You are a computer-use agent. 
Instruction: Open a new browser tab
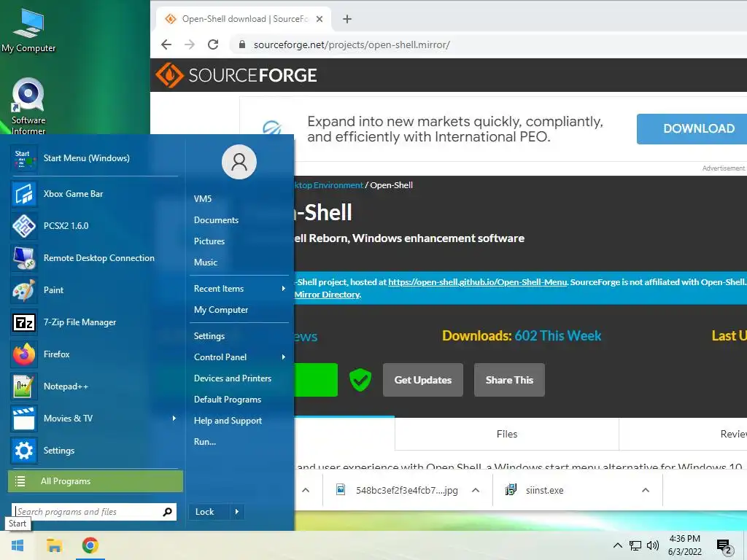click(347, 19)
